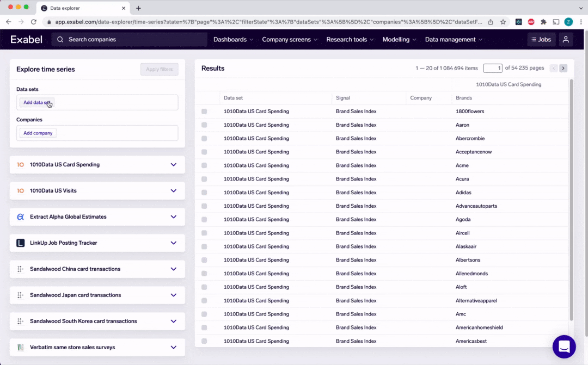This screenshot has width=588, height=365.
Task: Select the 1800flowers row checkbox
Action: (204, 112)
